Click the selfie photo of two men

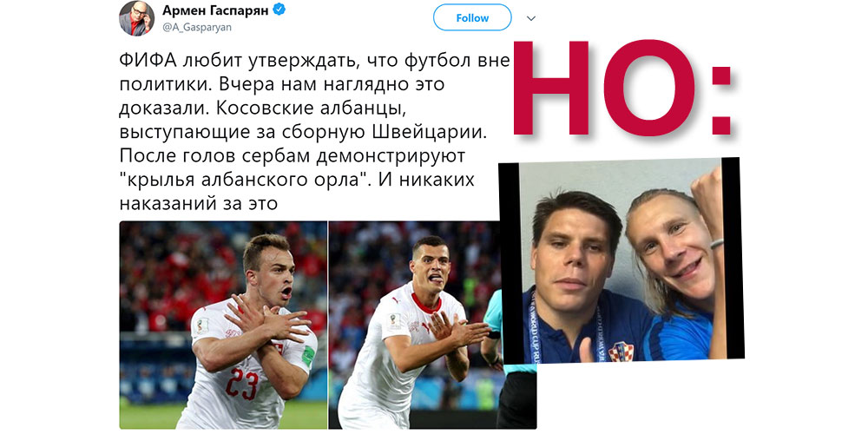click(620, 260)
